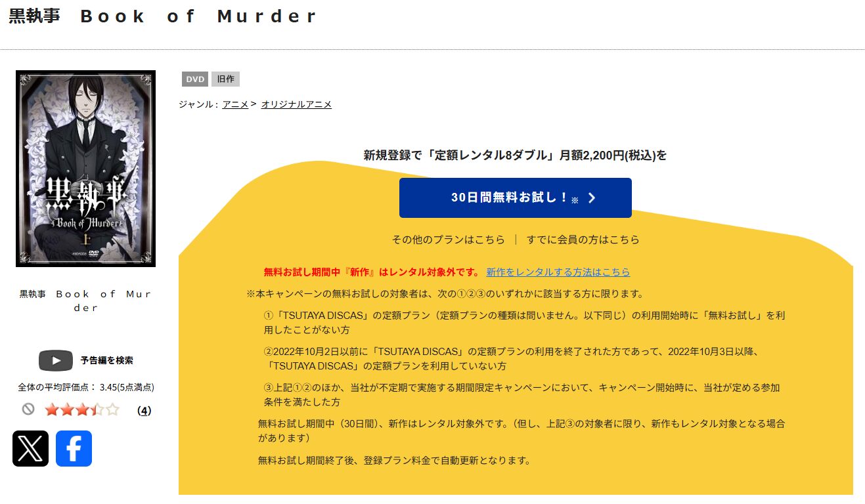This screenshot has width=865, height=504.
Task: Click the 新規登録で「定額レンタル8ダブル」 heading
Action: [x=516, y=156]
